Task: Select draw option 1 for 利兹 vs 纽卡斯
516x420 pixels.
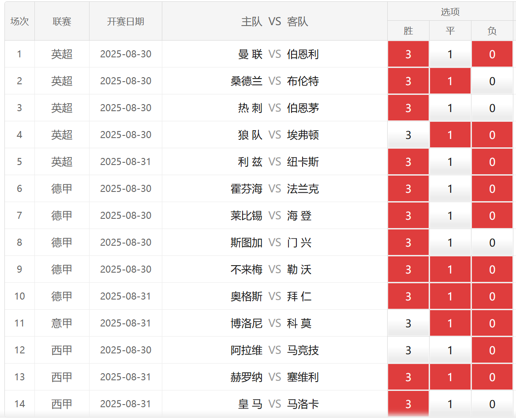Action: [x=450, y=161]
